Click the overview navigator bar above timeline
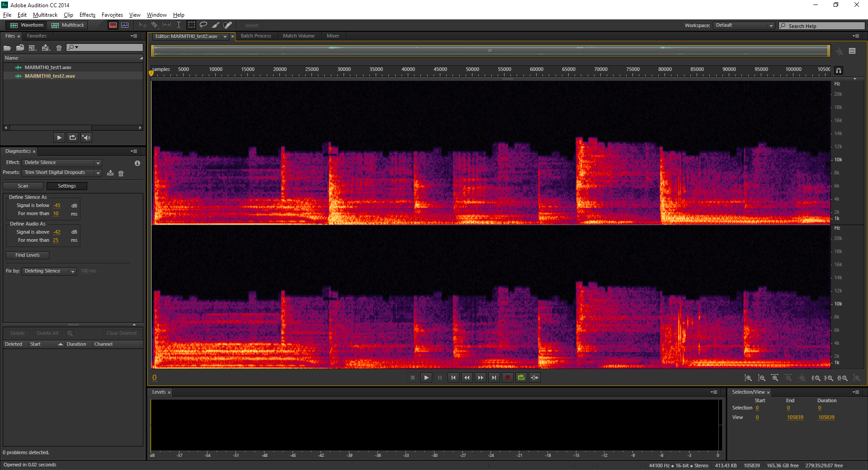Screen dimensions: 868x470 tap(491, 51)
